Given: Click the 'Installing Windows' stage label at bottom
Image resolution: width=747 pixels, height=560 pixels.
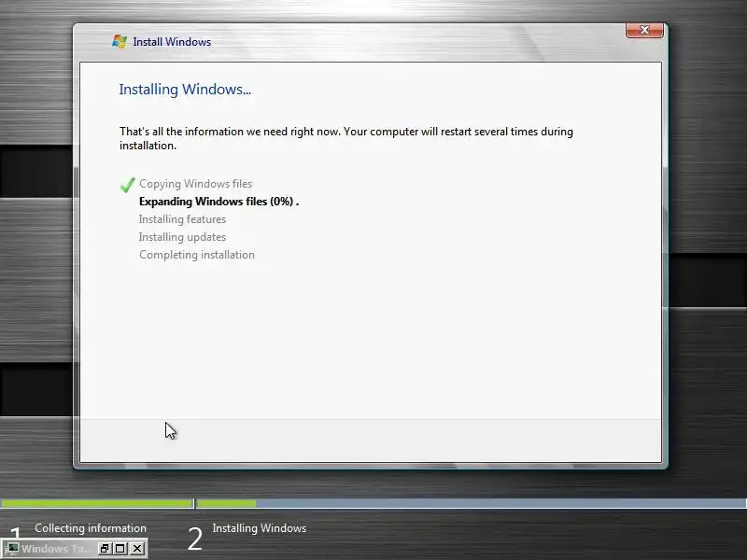Looking at the screenshot, I should 260,528.
